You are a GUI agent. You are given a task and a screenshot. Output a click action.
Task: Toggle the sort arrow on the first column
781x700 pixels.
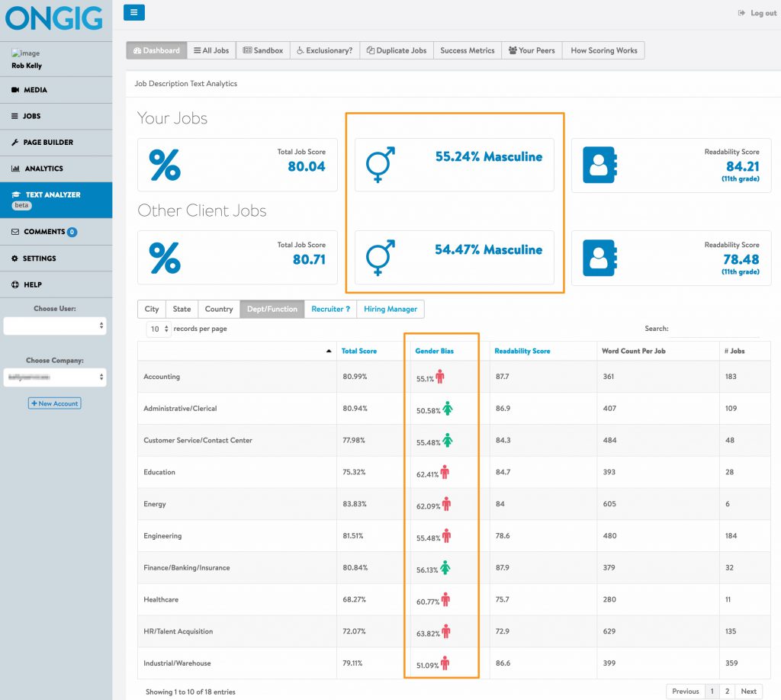point(329,351)
